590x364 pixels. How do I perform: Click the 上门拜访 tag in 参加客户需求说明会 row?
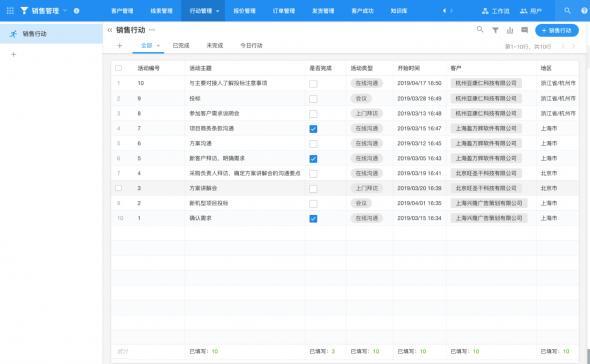(366, 113)
